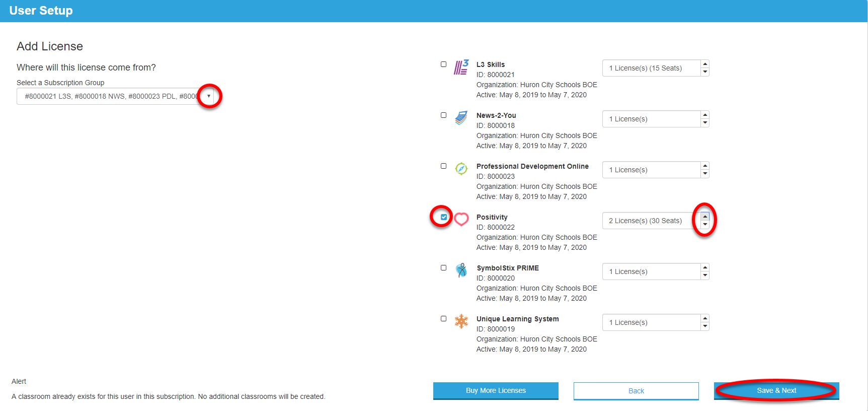Increase Unique Learning System license count
Image resolution: width=868 pixels, height=411 pixels.
tap(705, 318)
